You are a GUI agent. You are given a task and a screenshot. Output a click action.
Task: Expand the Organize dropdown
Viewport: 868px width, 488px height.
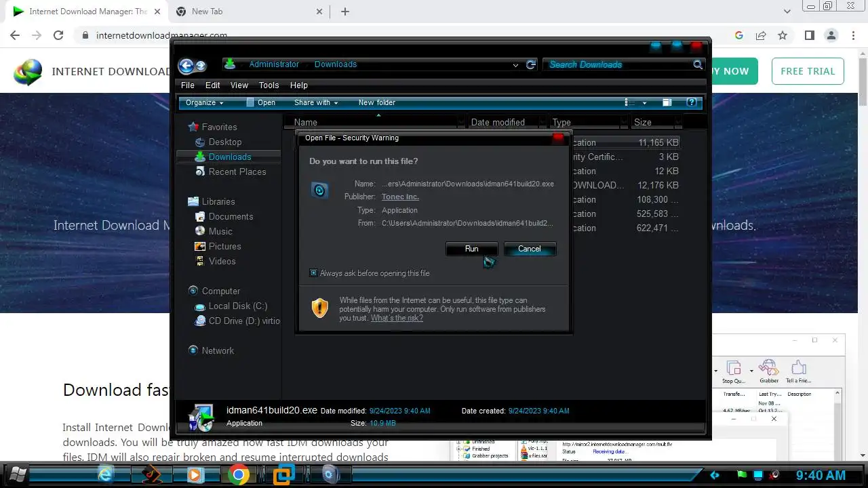pyautogui.click(x=205, y=102)
